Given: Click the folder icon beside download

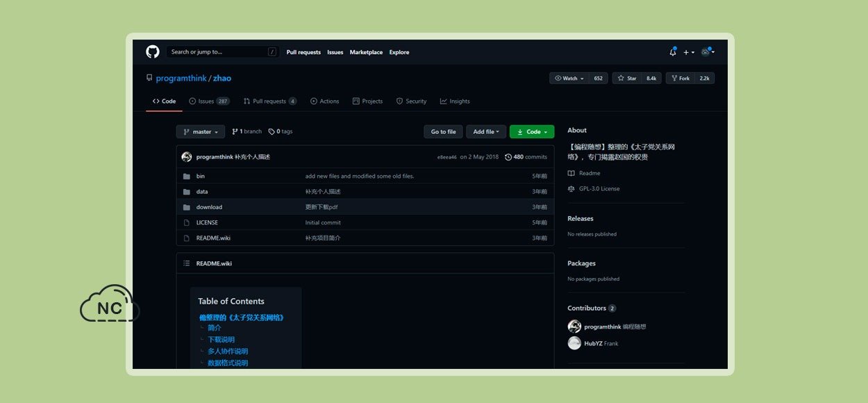Looking at the screenshot, I should pyautogui.click(x=186, y=207).
